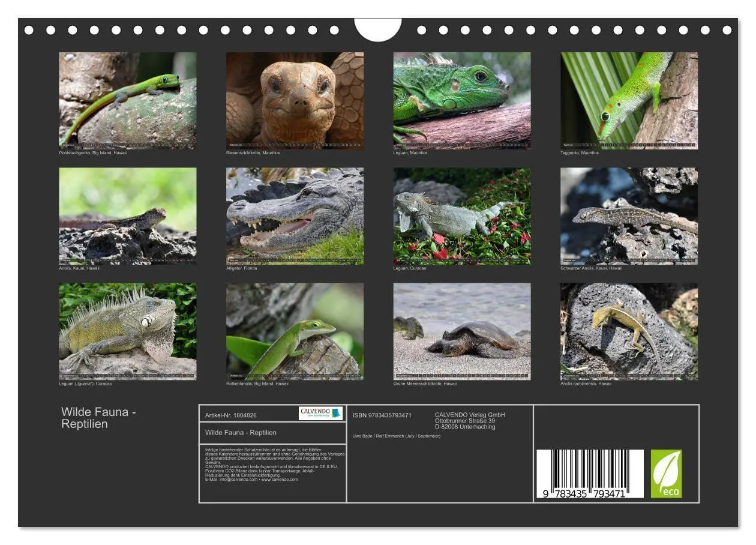Screen dimensions: 756x545
Task: Click caption 'Grüne Meeresschildkröte, Hawaii'
Action: click(x=425, y=384)
